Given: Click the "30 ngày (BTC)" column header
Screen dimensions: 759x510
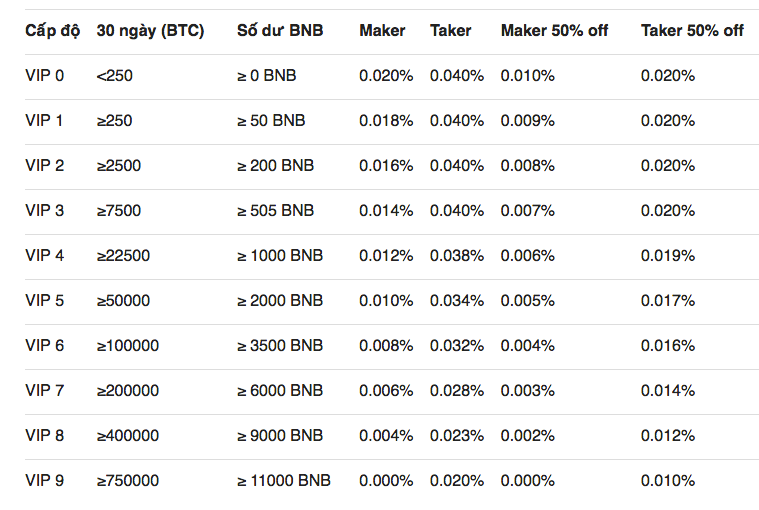Looking at the screenshot, I should (x=150, y=30).
